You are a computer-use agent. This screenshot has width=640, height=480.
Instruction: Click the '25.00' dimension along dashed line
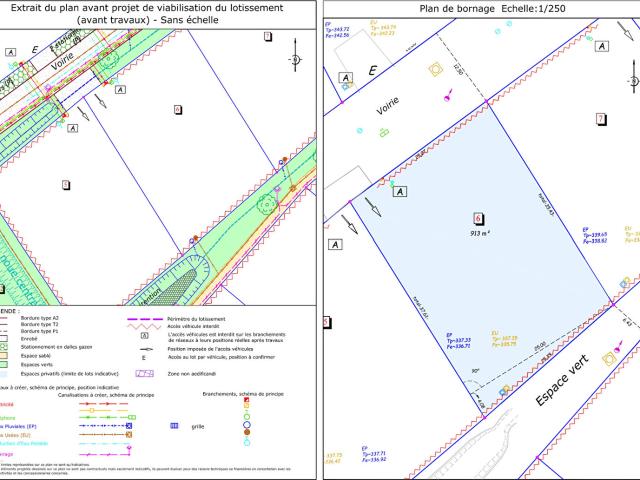[540, 346]
